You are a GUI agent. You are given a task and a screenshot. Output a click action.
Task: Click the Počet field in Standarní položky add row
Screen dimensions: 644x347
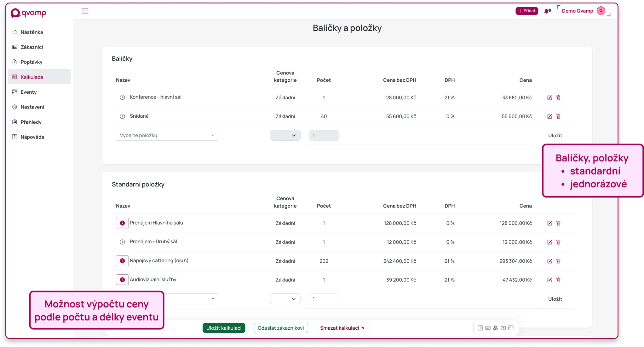click(324, 299)
